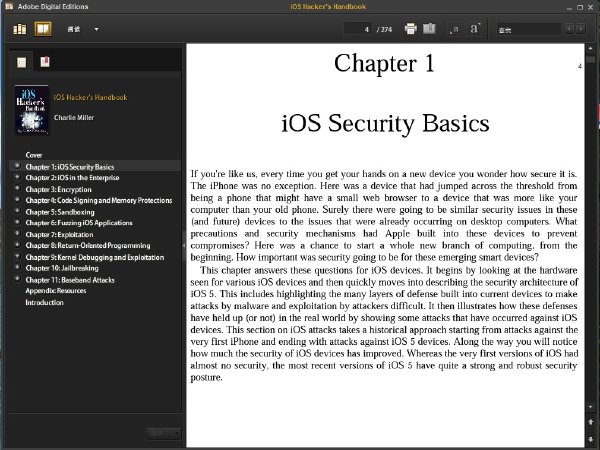Click the iOS Hacker's Handbook cover thumbnail
Screen dimensions: 600x450
pos(32,110)
